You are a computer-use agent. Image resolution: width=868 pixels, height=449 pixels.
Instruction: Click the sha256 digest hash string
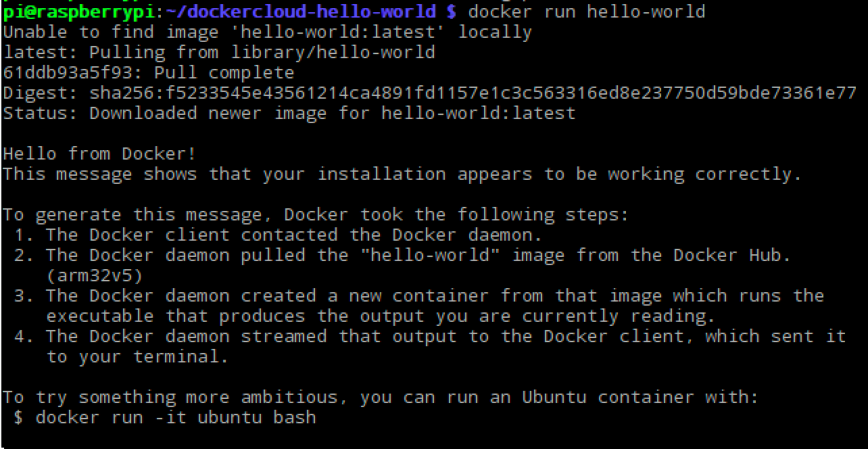(x=473, y=93)
